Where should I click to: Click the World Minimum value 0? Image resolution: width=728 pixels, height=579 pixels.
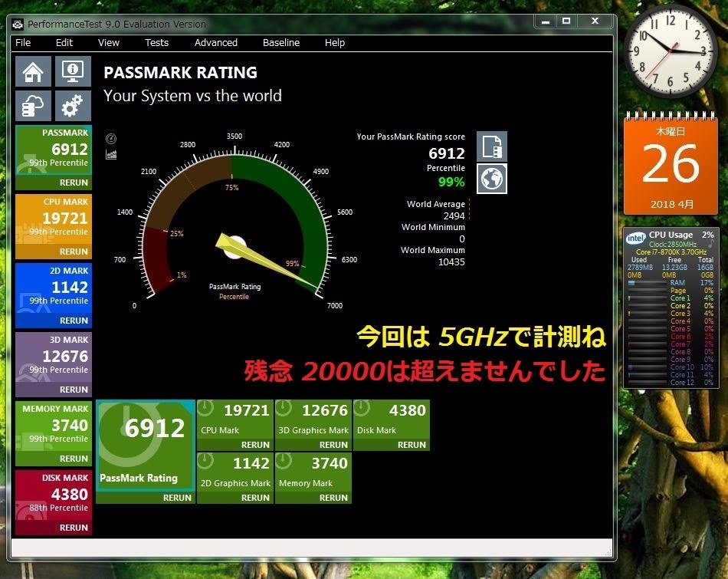[462, 239]
